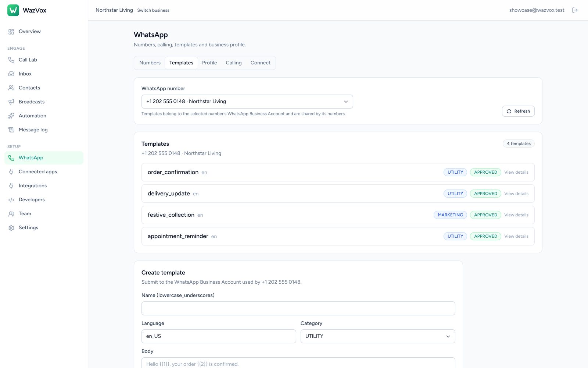
Task: Click the Contacts people icon
Action: [11, 88]
